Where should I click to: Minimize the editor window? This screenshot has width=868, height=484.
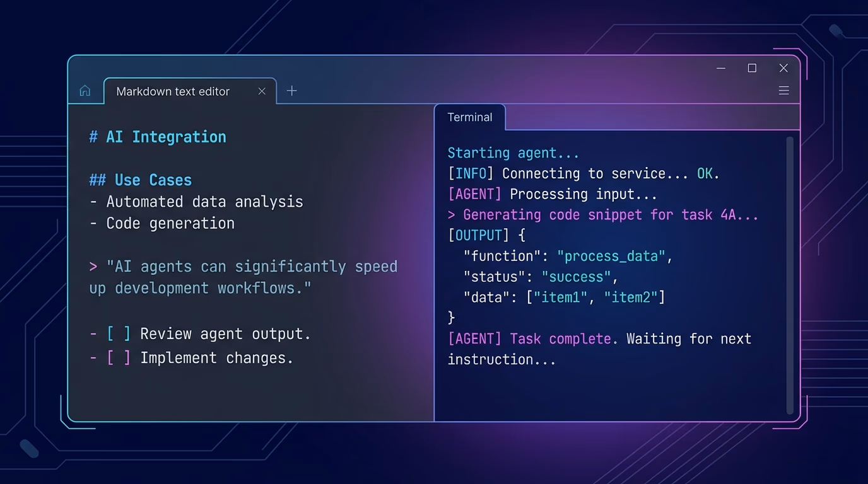coord(721,68)
